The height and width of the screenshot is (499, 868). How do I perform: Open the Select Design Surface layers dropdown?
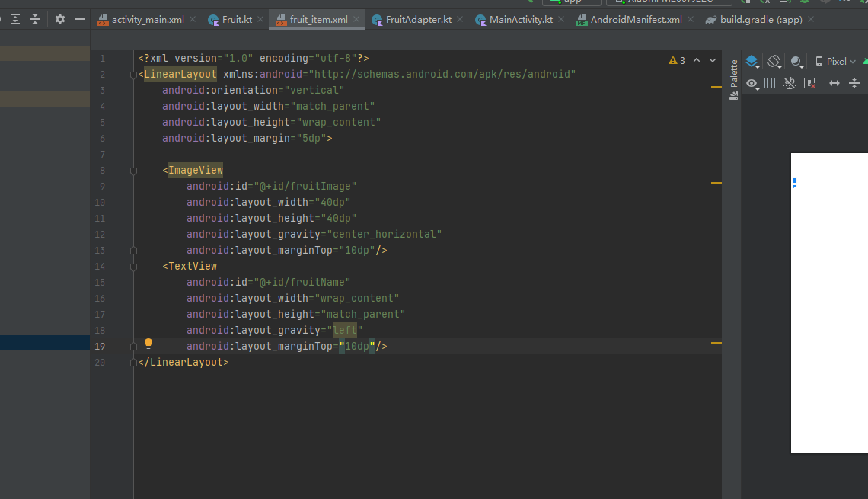(752, 62)
